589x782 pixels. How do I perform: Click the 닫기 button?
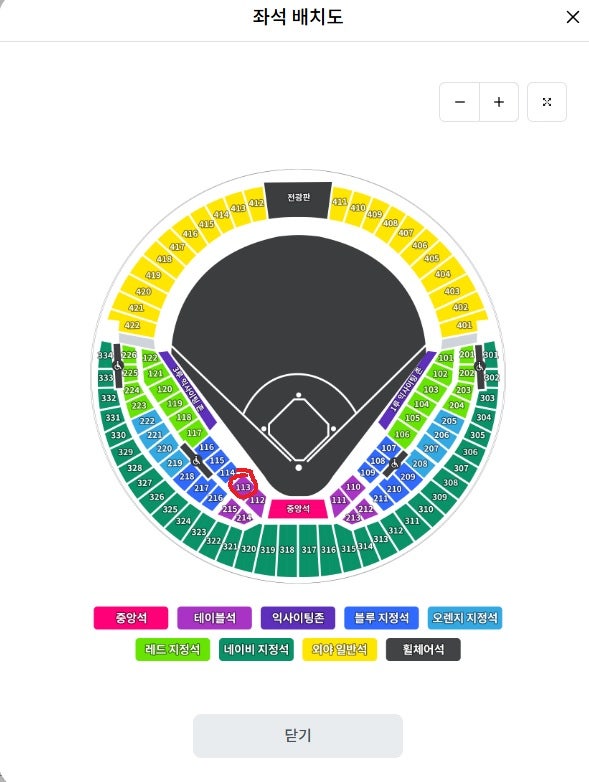pos(298,736)
